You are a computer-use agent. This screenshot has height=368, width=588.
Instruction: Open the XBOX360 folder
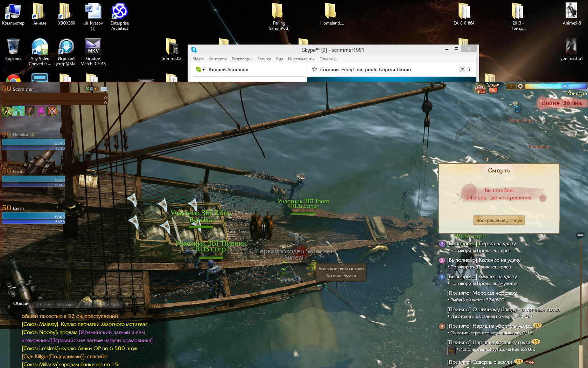coord(66,14)
